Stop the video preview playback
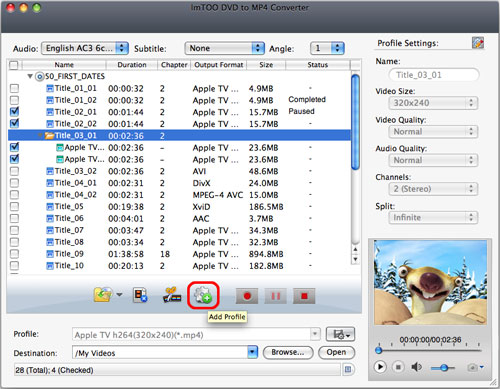The width and height of the screenshot is (500, 389). pos(398,367)
